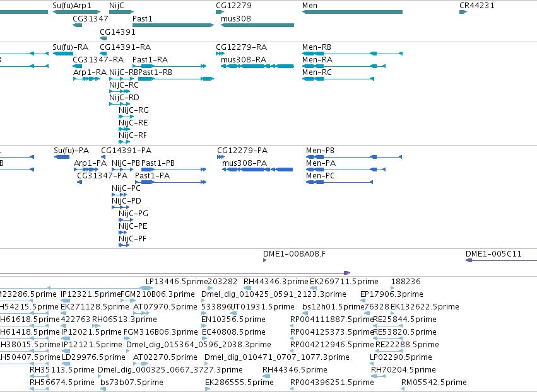Select the CG31347-RA transcript bar

(78, 66)
